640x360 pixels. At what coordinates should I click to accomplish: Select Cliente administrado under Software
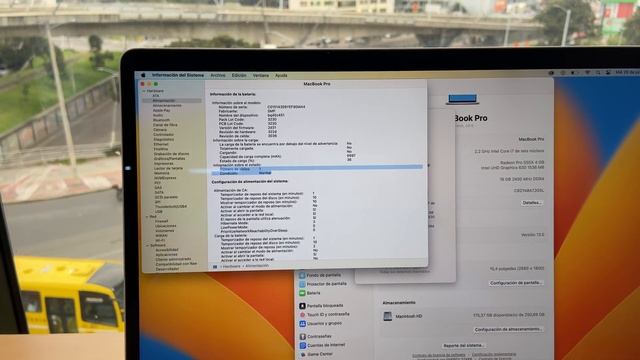pyautogui.click(x=173, y=259)
